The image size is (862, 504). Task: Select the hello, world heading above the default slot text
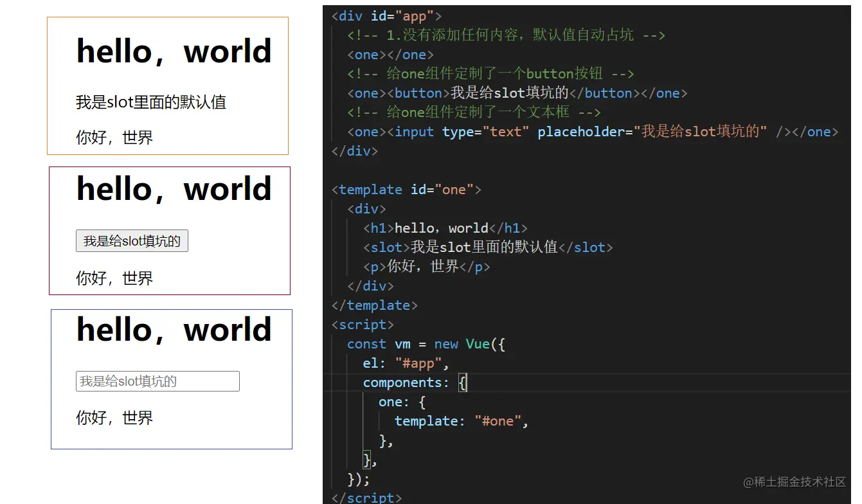[x=174, y=51]
